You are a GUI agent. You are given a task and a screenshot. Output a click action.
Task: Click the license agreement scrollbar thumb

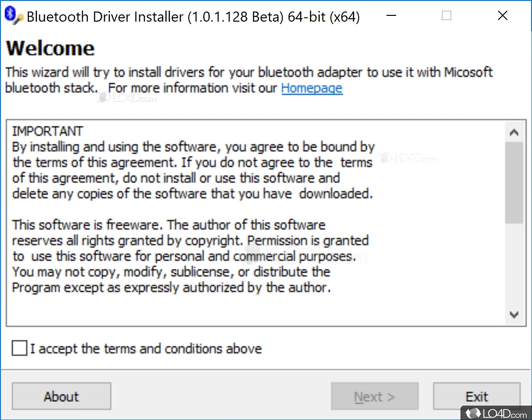514,182
